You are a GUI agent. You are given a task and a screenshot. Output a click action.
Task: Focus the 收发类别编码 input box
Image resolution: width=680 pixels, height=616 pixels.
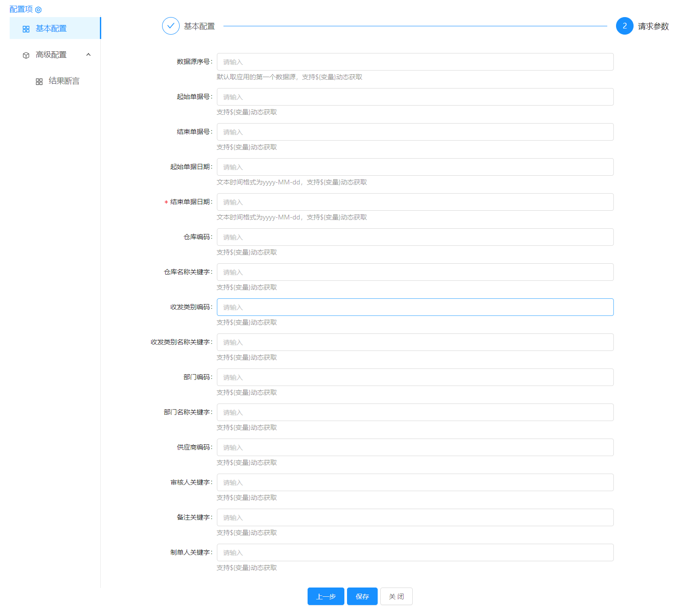point(414,307)
